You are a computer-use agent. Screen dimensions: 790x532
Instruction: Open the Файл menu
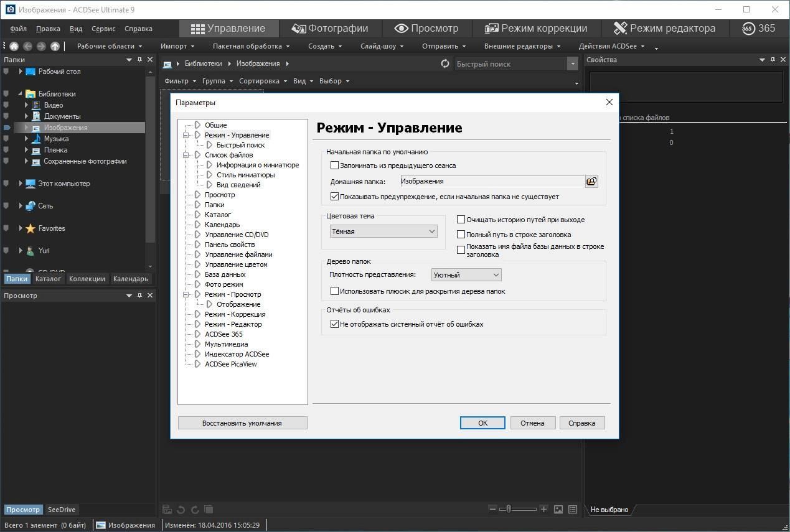18,29
